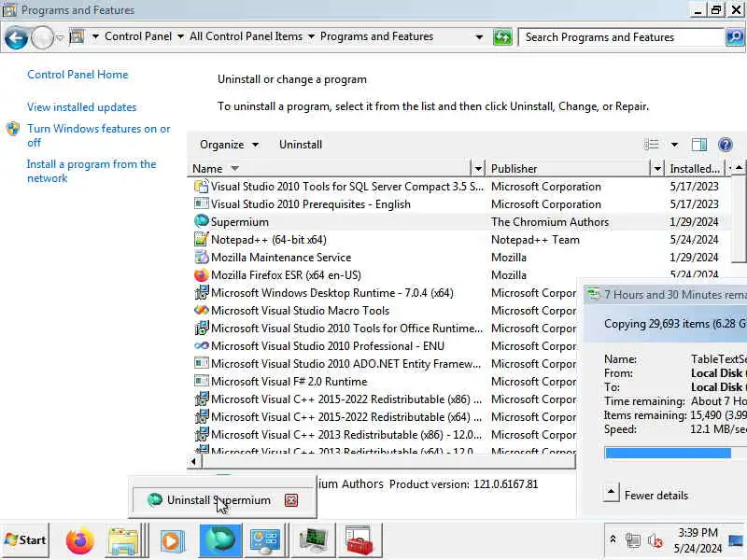Click the red toolbox taskbar icon
Image resolution: width=747 pixels, height=560 pixels.
pos(359,541)
